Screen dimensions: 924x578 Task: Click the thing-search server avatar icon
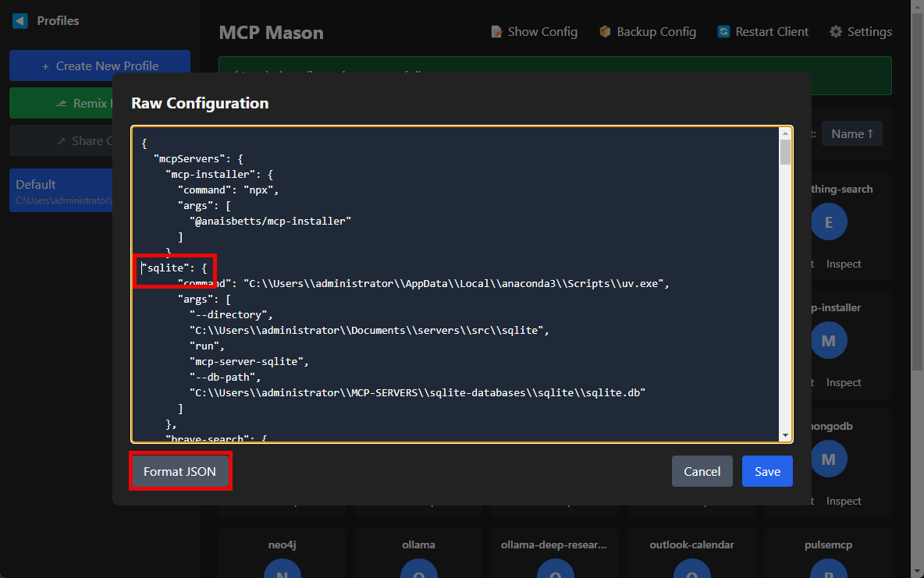point(829,222)
